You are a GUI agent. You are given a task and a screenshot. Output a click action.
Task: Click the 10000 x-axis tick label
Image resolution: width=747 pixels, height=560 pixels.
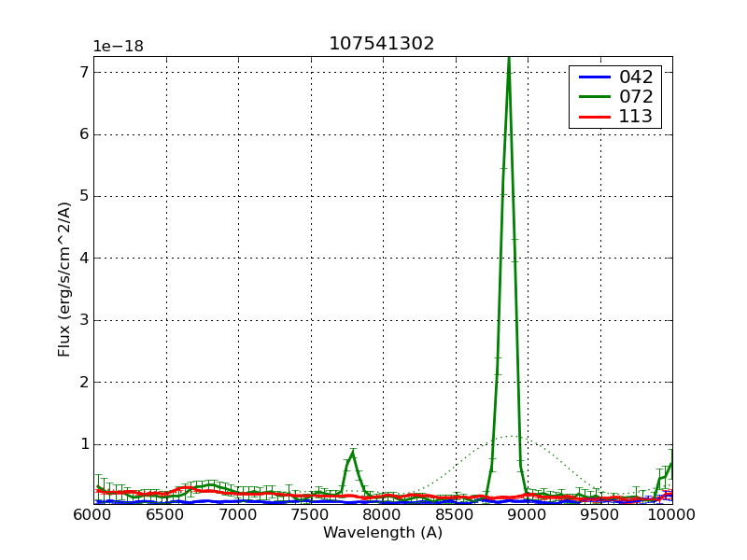[672, 514]
